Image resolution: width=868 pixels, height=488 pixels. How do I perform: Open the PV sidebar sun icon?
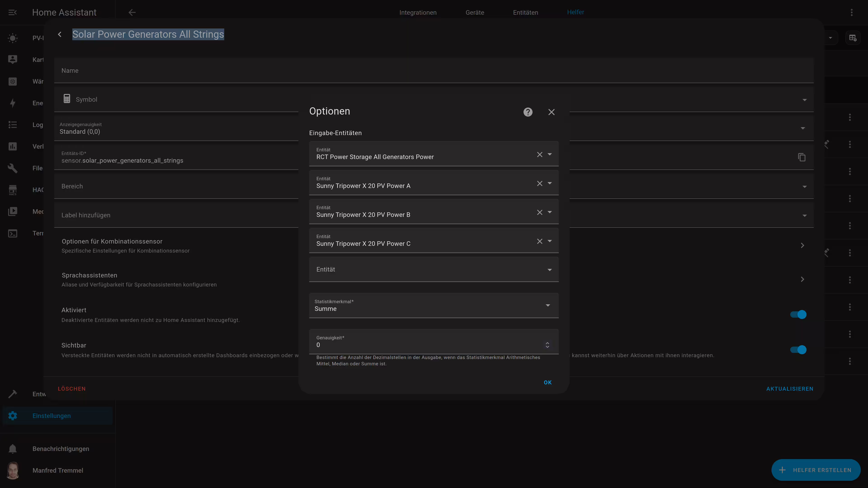[12, 38]
